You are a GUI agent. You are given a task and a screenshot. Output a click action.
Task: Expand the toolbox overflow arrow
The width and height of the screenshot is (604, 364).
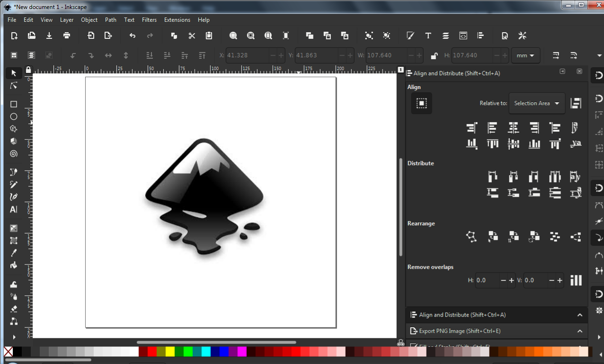tap(14, 337)
